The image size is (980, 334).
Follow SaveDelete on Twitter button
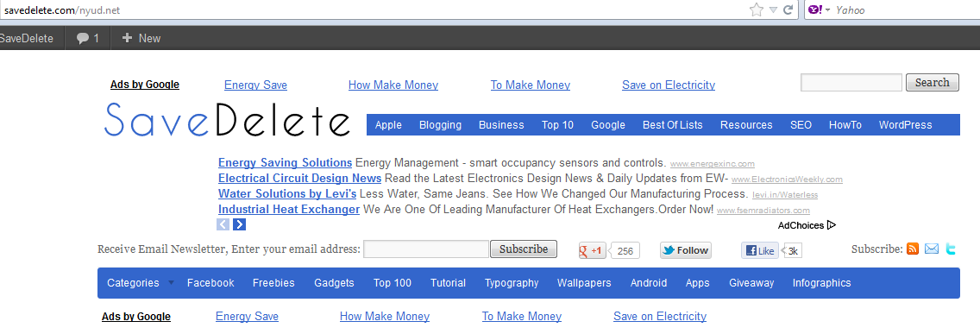pyautogui.click(x=686, y=251)
